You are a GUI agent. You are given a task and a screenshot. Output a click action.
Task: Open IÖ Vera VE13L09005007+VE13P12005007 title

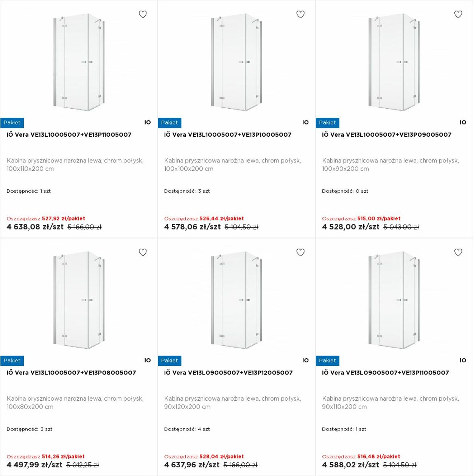[229, 373]
